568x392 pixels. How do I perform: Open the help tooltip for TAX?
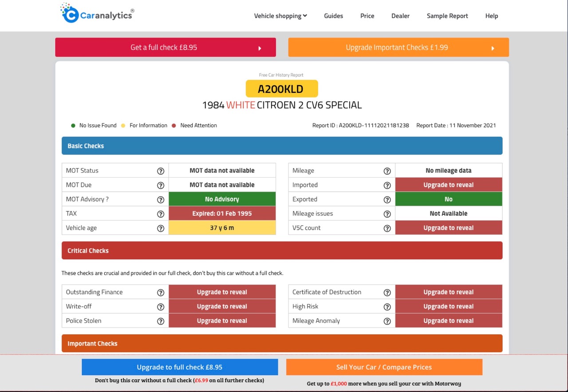161,214
